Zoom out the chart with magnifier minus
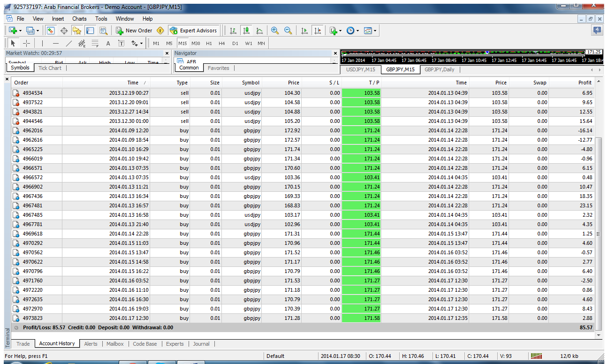The image size is (608, 364). click(288, 30)
